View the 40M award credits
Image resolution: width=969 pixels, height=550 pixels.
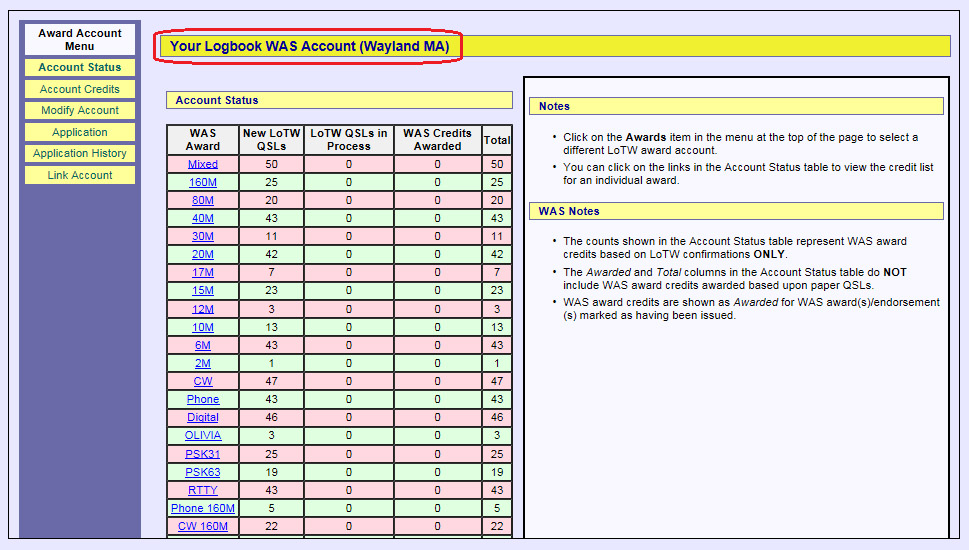click(x=203, y=218)
